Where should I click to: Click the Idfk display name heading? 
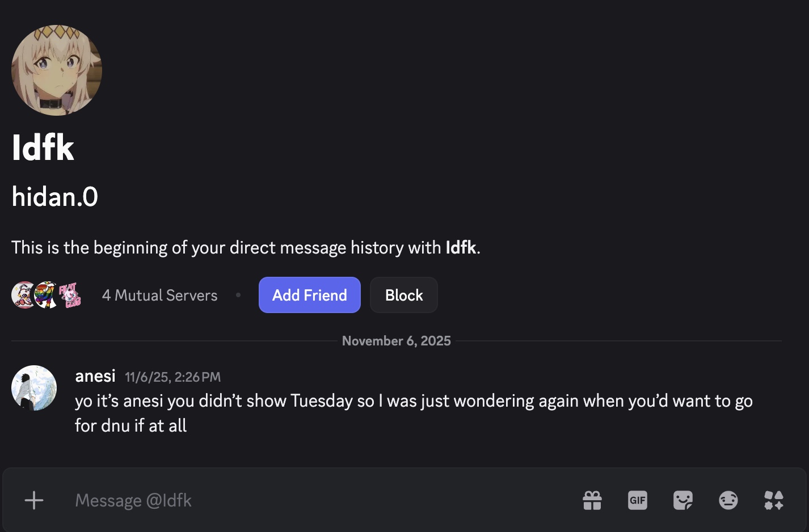click(x=43, y=147)
